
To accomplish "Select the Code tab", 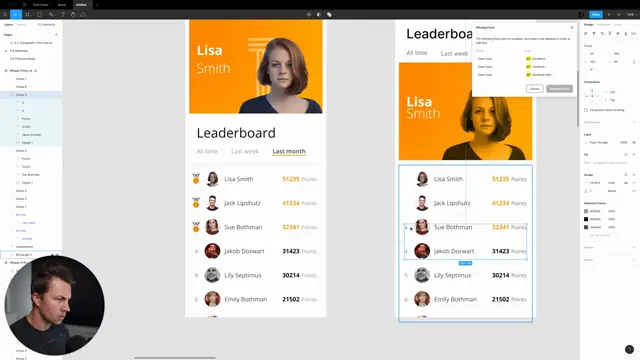I will click(x=618, y=24).
